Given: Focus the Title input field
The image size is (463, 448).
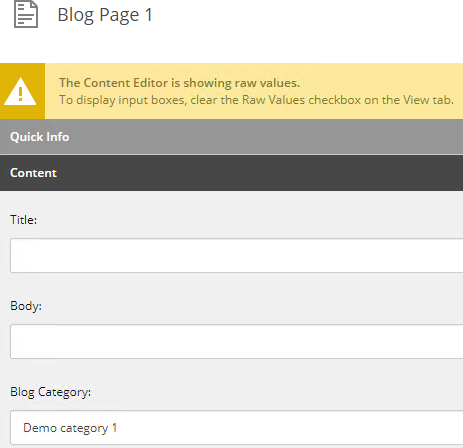Looking at the screenshot, I should click(237, 255).
